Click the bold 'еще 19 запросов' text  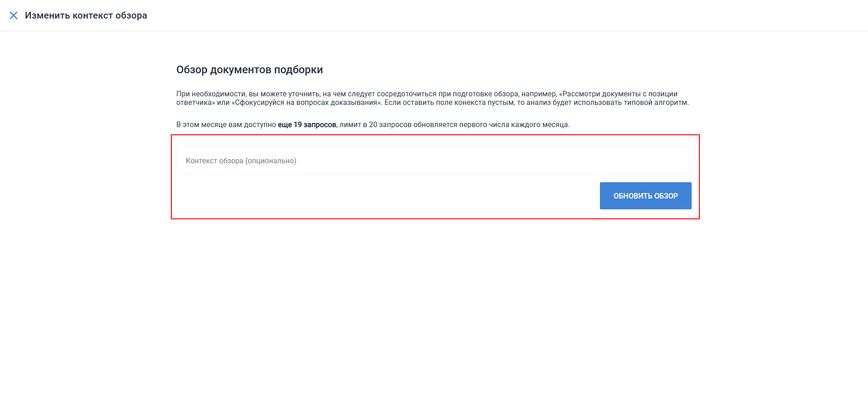307,125
